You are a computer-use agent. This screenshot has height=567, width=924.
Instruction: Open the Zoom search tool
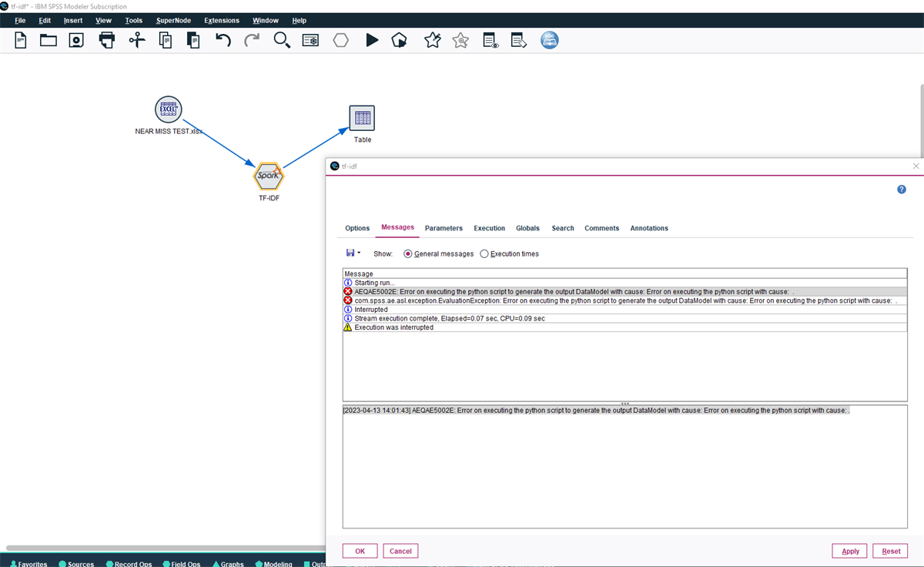point(282,39)
